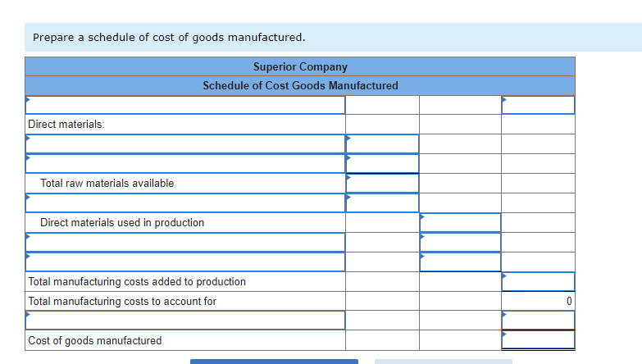Click the amount field in the row directly above Cost of goods manufactured
This screenshot has width=642, height=364.
click(538, 321)
